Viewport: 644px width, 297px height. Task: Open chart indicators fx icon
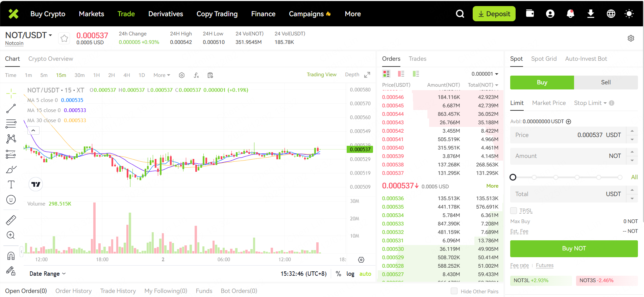point(196,75)
